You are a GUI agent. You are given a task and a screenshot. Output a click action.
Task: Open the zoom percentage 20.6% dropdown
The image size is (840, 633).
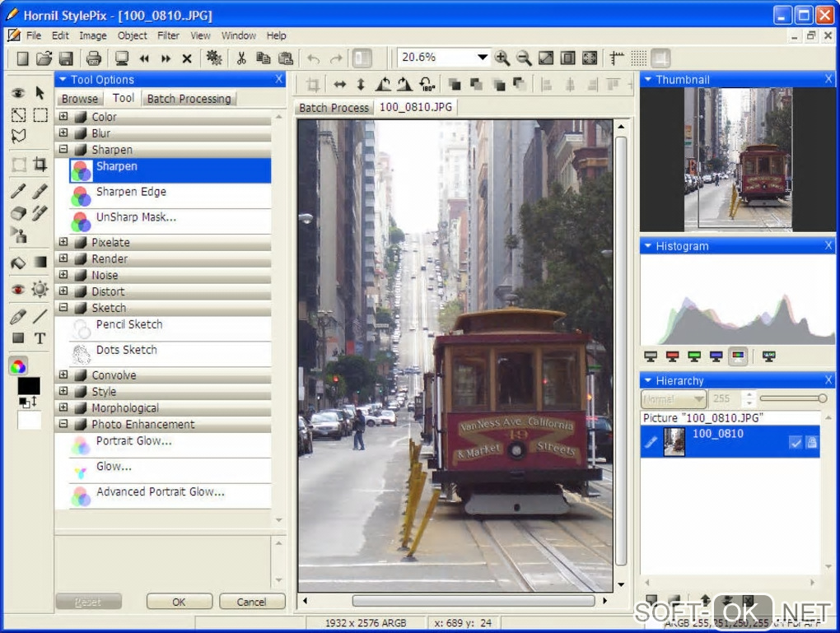(x=482, y=58)
